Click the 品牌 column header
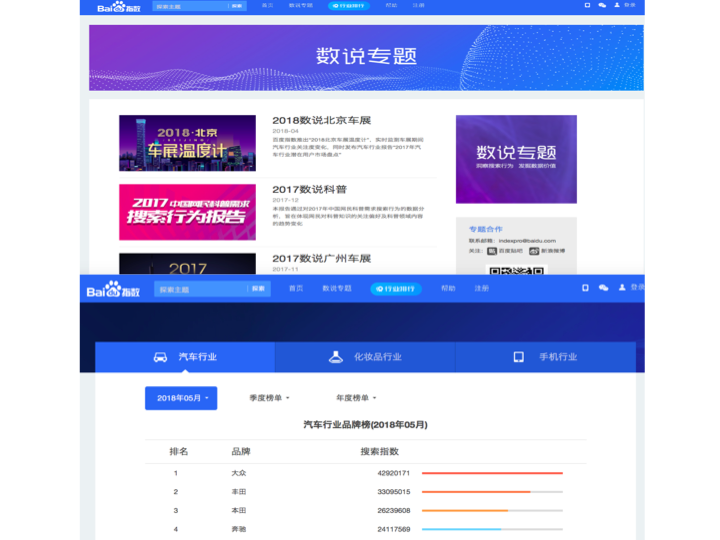 tap(241, 451)
